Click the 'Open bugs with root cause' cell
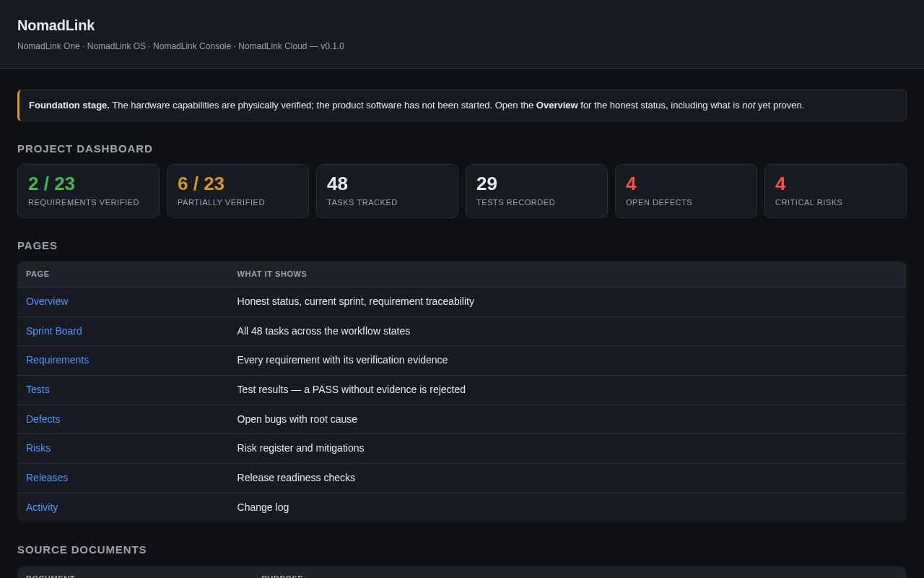The image size is (924, 578). coord(297,419)
